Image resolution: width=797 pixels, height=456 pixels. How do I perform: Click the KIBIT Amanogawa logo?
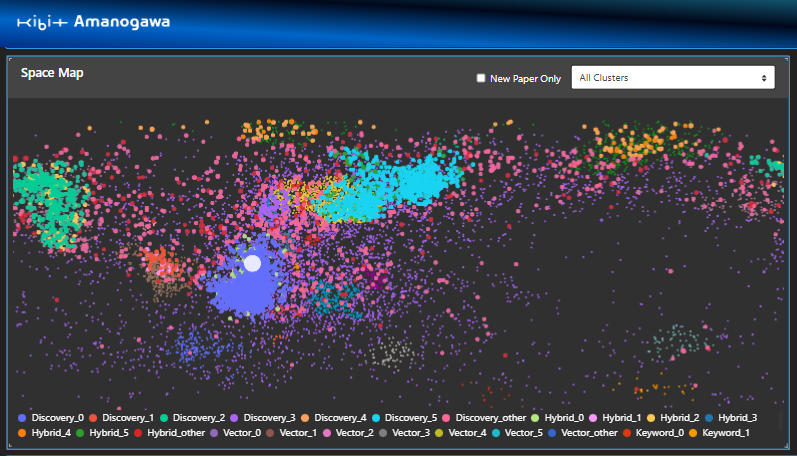pos(94,22)
